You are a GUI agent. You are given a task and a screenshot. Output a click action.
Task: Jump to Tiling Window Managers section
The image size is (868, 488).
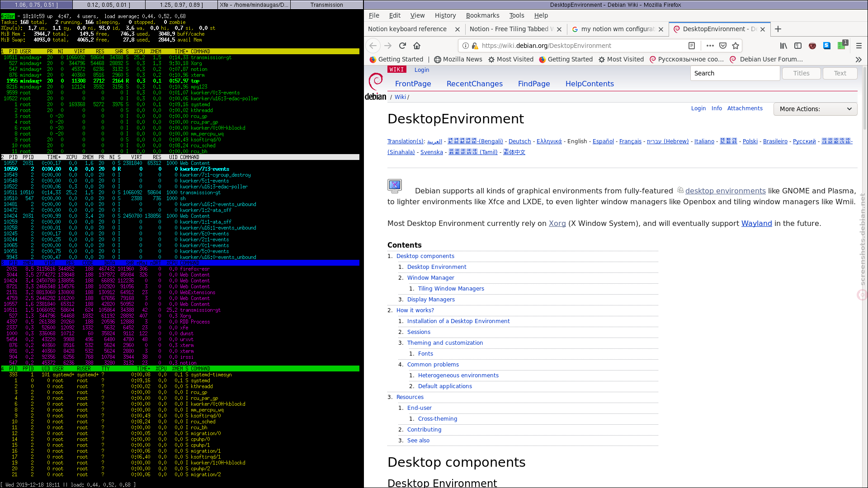451,289
